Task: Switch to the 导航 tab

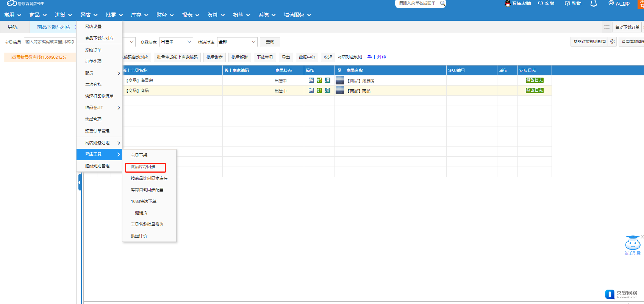Action: pos(13,27)
